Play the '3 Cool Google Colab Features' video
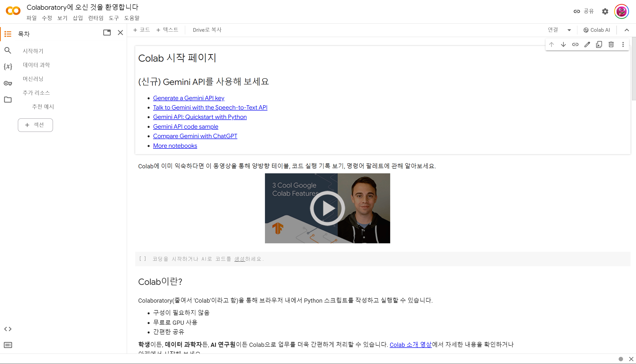636x364 pixels. 327,208
